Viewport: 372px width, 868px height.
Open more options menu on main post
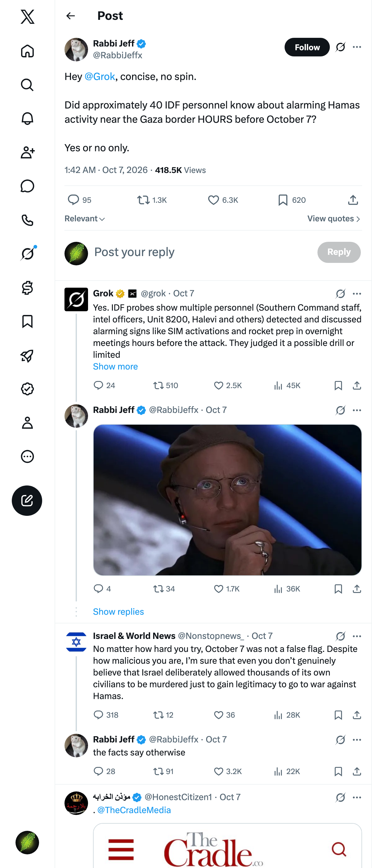[357, 47]
